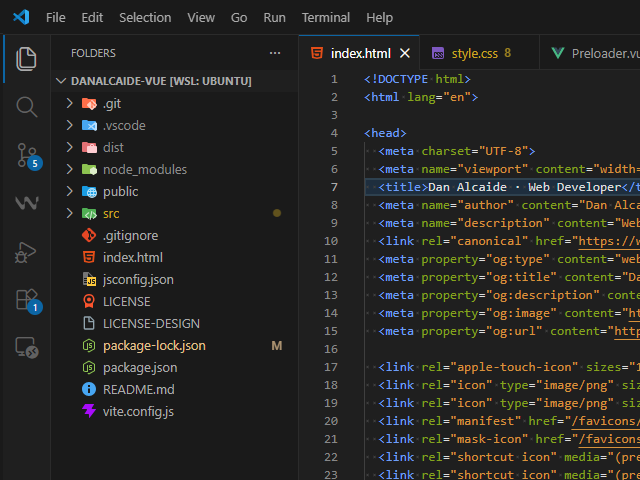
Task: Follow the manifest href link on line 20
Action: point(606,421)
